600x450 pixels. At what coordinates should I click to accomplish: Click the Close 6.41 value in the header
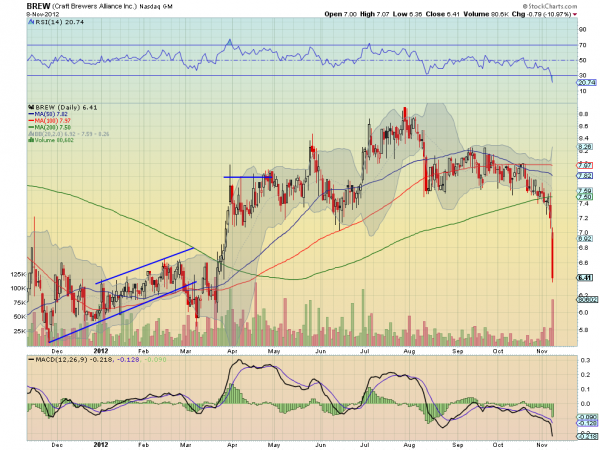tap(442, 14)
